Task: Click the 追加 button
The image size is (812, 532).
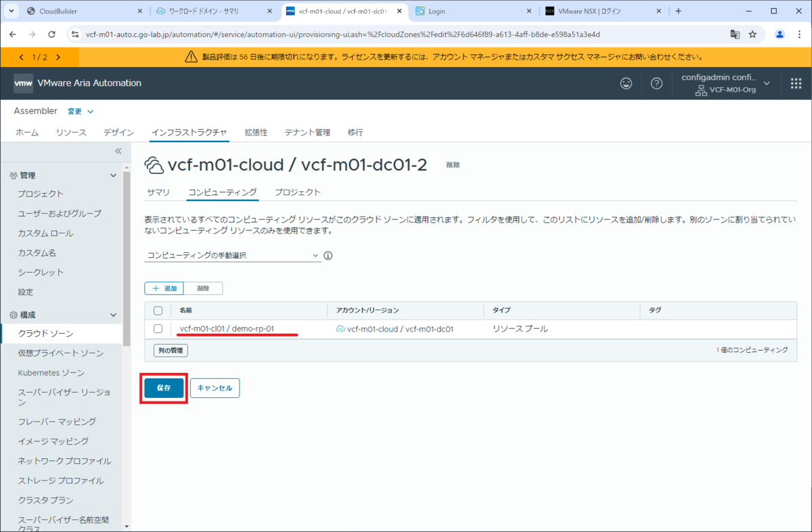Action: click(x=164, y=288)
